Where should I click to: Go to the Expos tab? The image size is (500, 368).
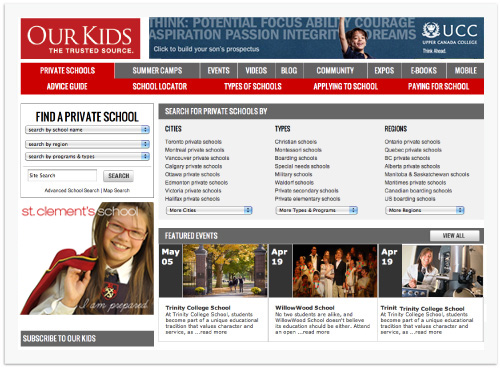click(x=384, y=71)
